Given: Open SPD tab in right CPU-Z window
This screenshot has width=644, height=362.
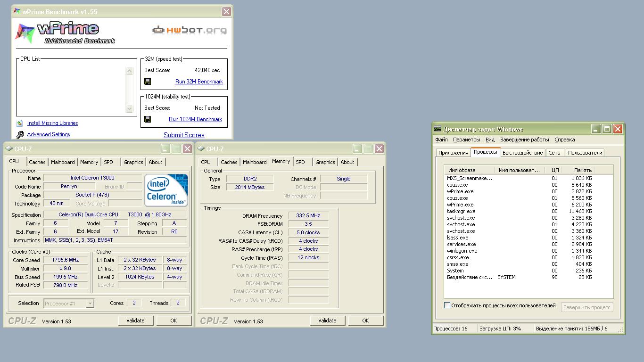Looking at the screenshot, I should click(x=300, y=162).
